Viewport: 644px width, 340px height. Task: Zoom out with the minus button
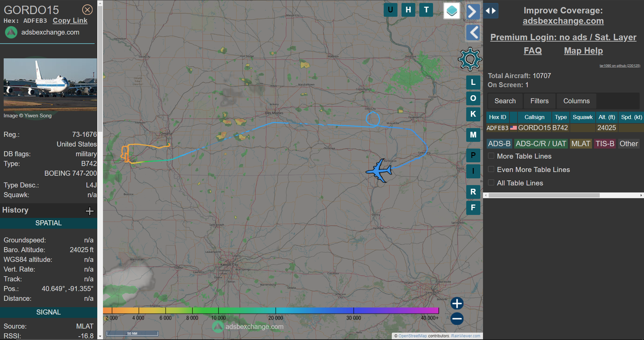tap(457, 319)
